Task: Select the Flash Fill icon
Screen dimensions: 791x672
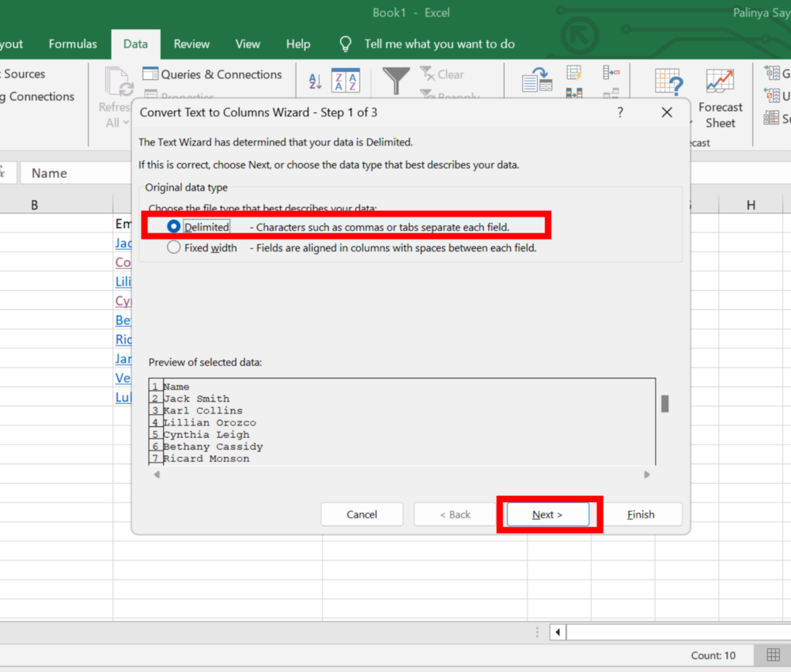Action: [x=574, y=73]
